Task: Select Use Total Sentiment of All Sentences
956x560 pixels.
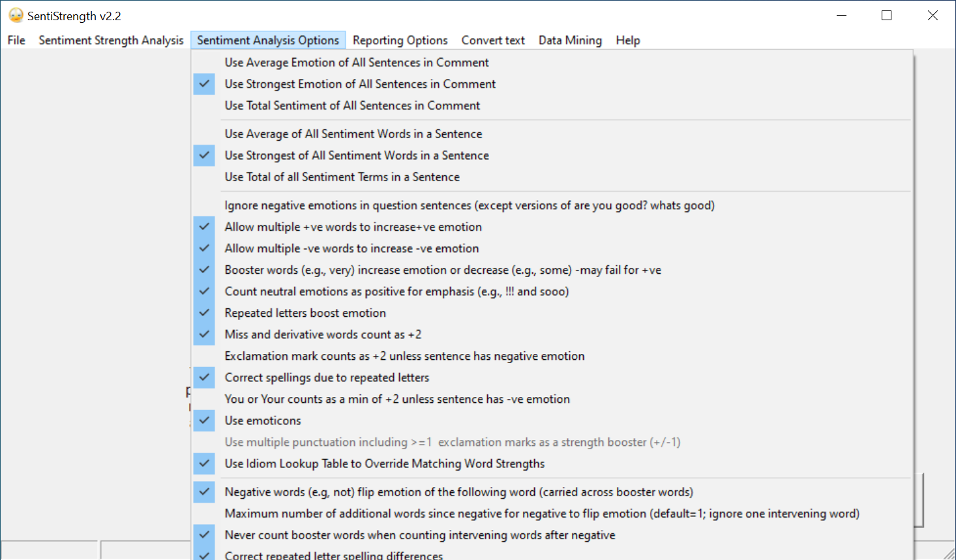Action: point(352,106)
